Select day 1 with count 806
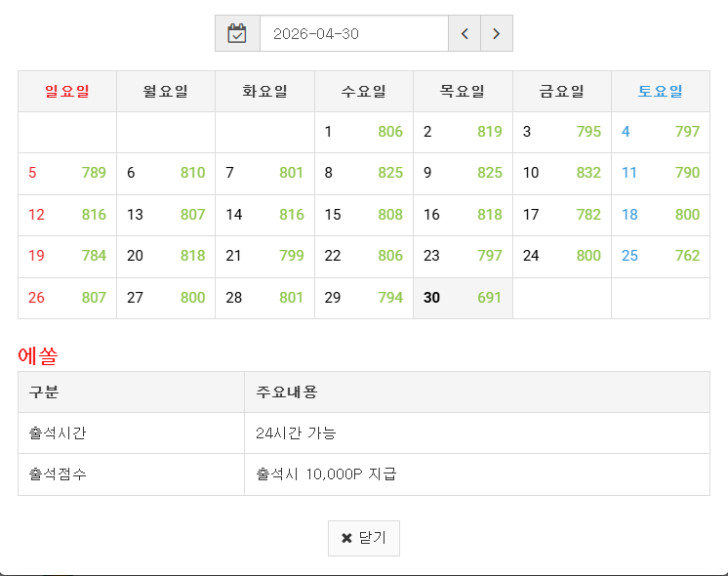Image resolution: width=728 pixels, height=576 pixels. click(x=363, y=132)
